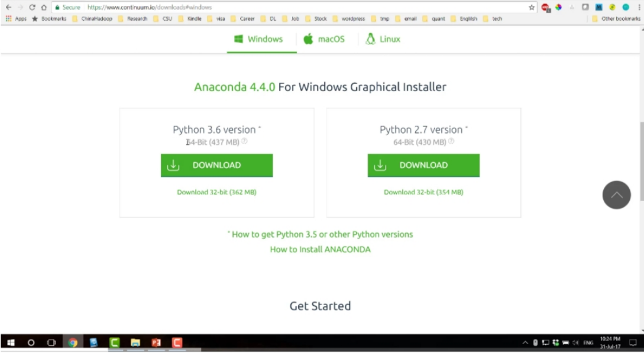Click DOWNLOAD under Python 3.6 version
The height and width of the screenshot is (353, 644).
[216, 165]
